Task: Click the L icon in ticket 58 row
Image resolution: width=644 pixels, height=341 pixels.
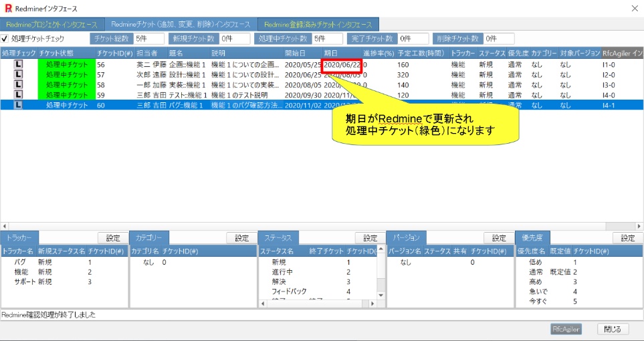Action: 18,85
